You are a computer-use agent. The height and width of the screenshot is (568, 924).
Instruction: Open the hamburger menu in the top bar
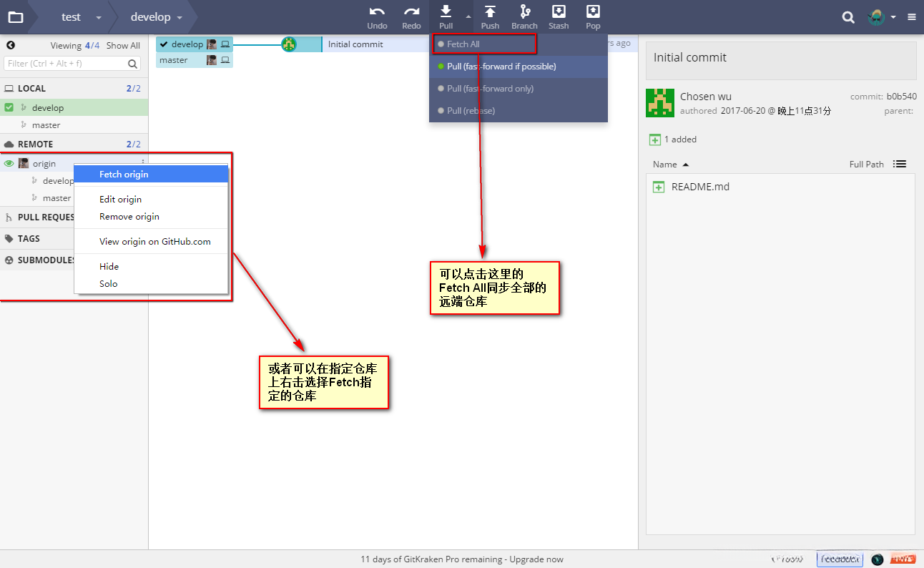[911, 17]
